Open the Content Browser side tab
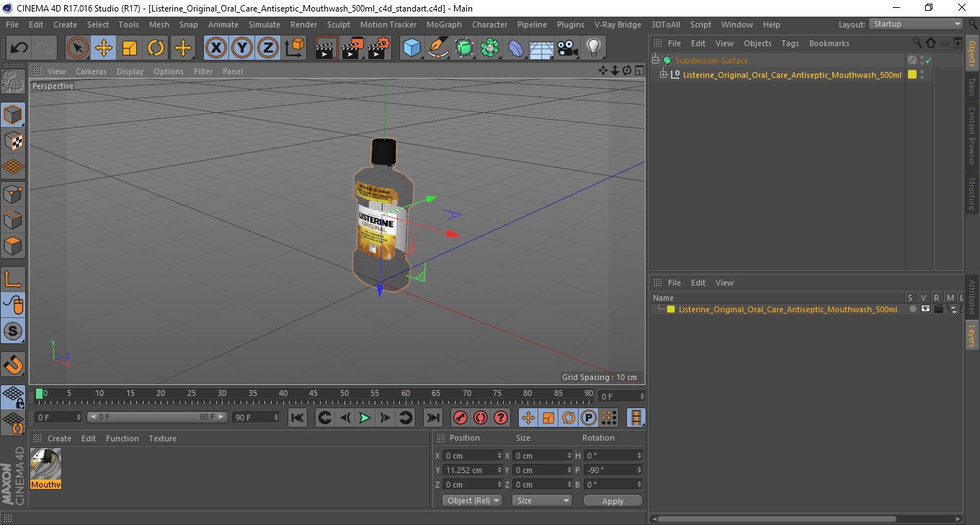980x525 pixels. 972,136
